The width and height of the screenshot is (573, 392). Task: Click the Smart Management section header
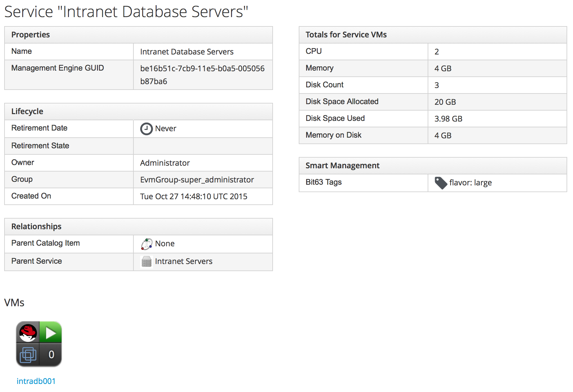coord(342,166)
